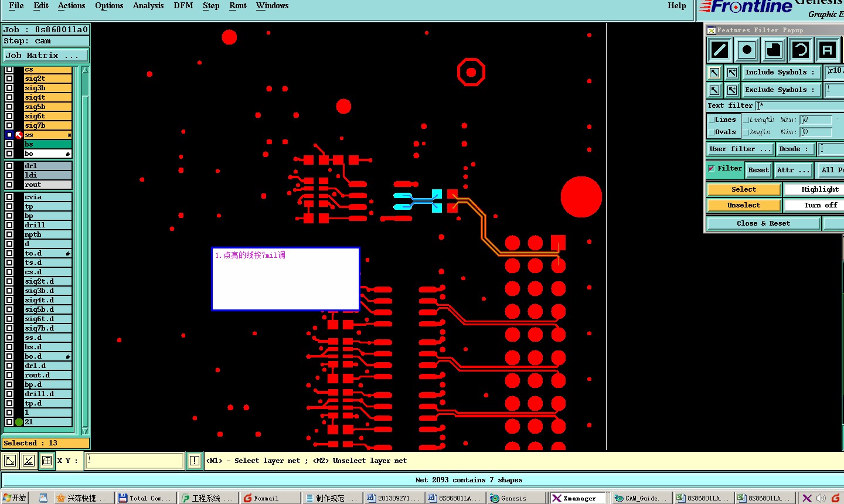Click the orange Select button

pos(744,190)
